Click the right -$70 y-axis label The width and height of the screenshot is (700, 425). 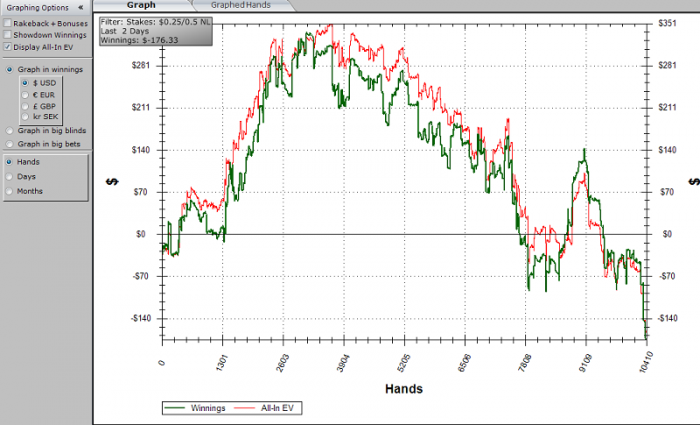[667, 276]
